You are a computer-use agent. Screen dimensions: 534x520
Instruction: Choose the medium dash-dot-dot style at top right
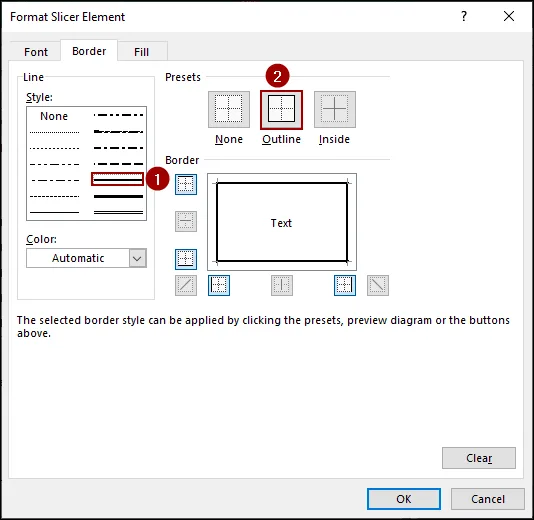pyautogui.click(x=118, y=115)
